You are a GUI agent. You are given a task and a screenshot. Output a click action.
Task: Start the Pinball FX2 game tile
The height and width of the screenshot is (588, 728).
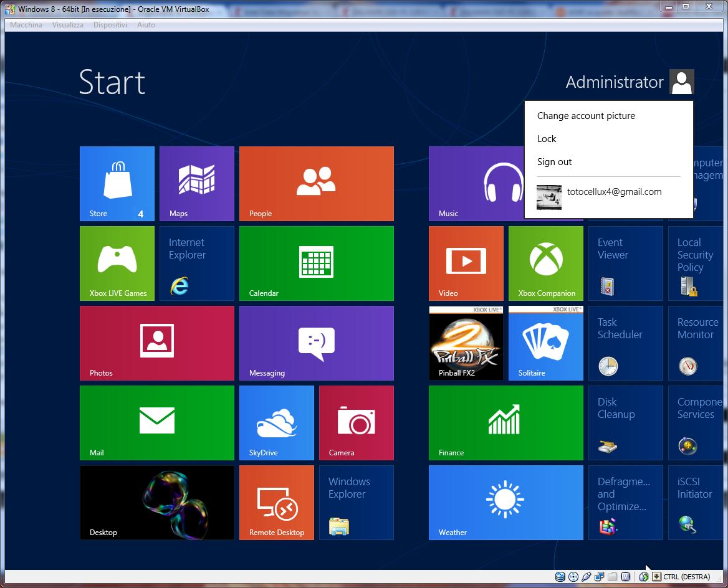tap(466, 343)
